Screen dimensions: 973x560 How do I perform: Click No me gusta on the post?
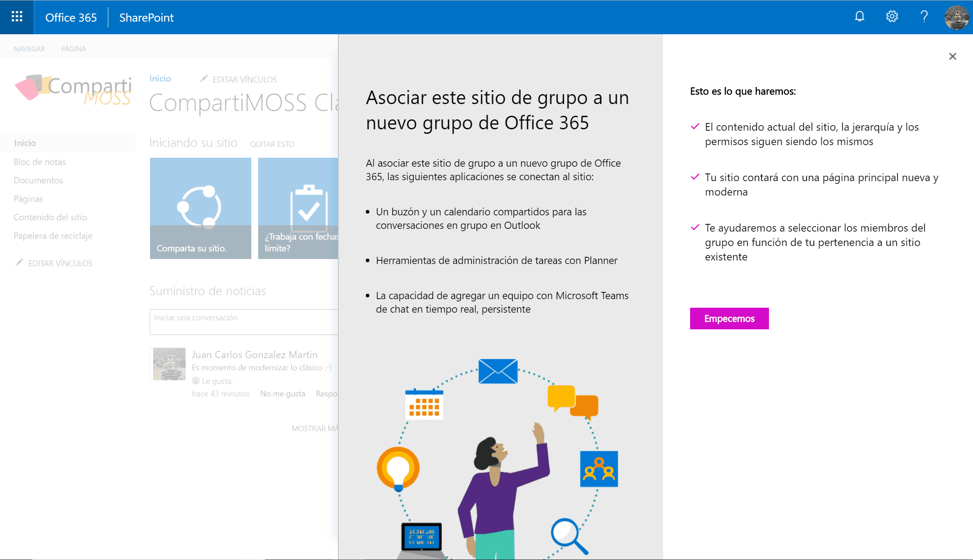pos(282,394)
